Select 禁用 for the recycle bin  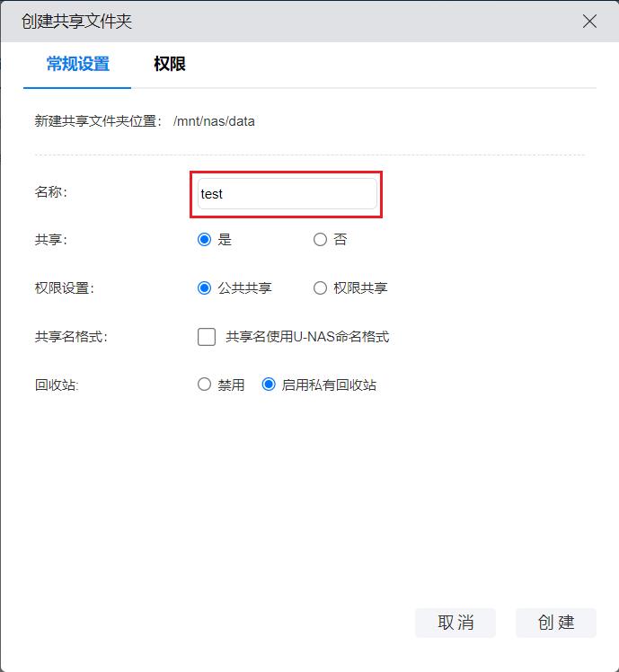[205, 385]
